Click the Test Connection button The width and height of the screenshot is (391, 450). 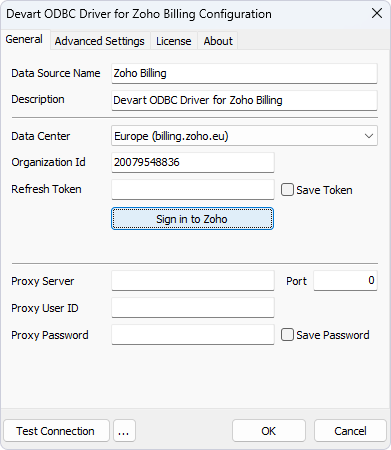56,431
